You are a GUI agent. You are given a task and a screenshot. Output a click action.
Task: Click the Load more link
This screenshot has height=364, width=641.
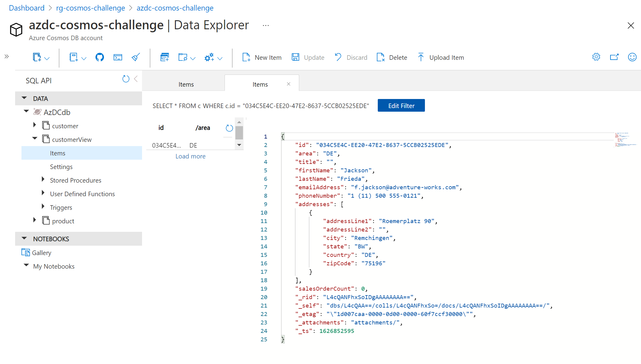[190, 156]
